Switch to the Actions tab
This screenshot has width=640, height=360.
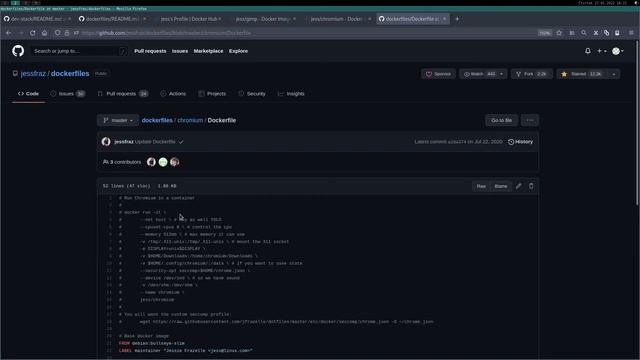[173, 94]
